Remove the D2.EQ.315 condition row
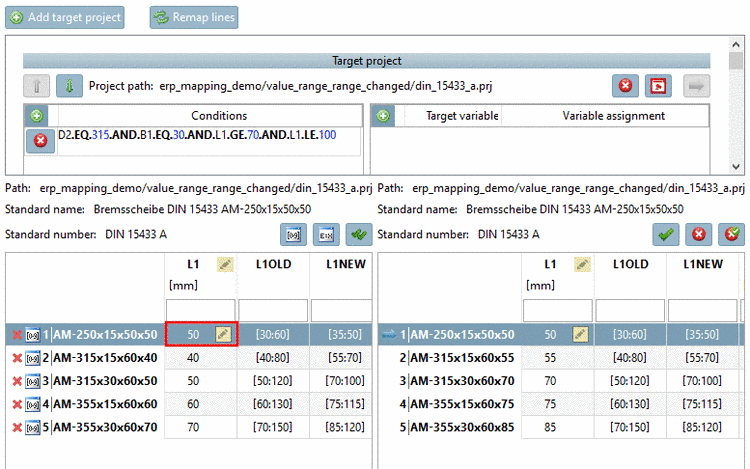Image resolution: width=750 pixels, height=469 pixels. click(40, 141)
